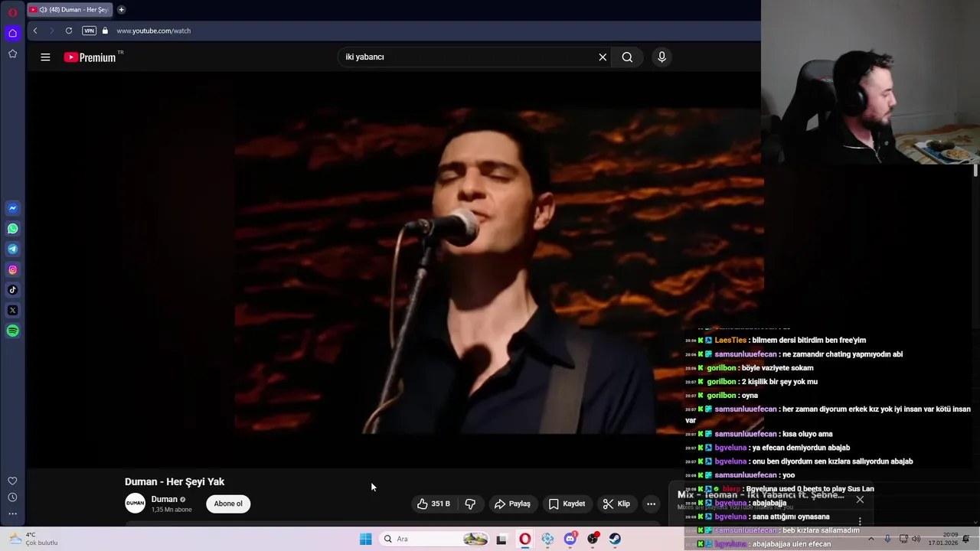Open the heart icon in Opera sidebar
Image resolution: width=980 pixels, height=551 pixels.
tap(12, 481)
